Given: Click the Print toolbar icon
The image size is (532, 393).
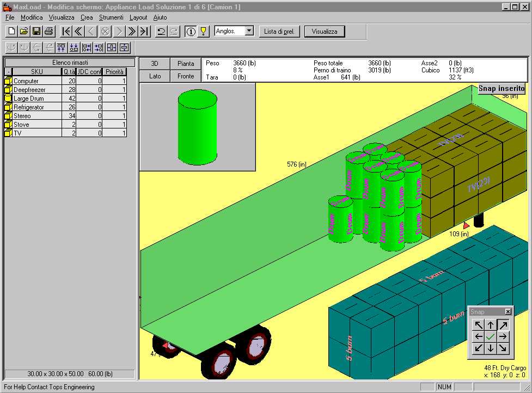Looking at the screenshot, I should pyautogui.click(x=48, y=32).
